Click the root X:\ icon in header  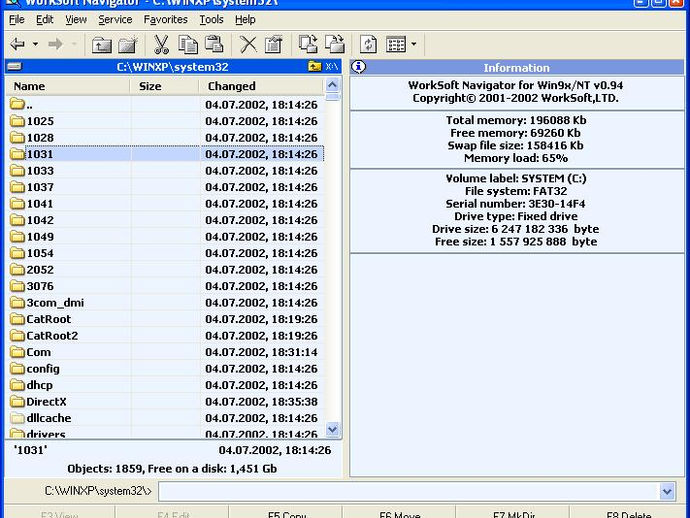[332, 66]
